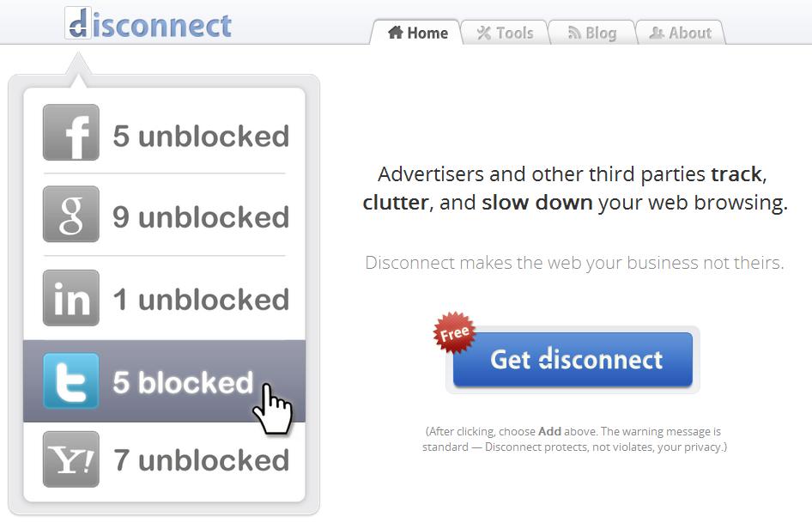Click the blue Twitter bird icon
The height and width of the screenshot is (523, 812).
(71, 381)
